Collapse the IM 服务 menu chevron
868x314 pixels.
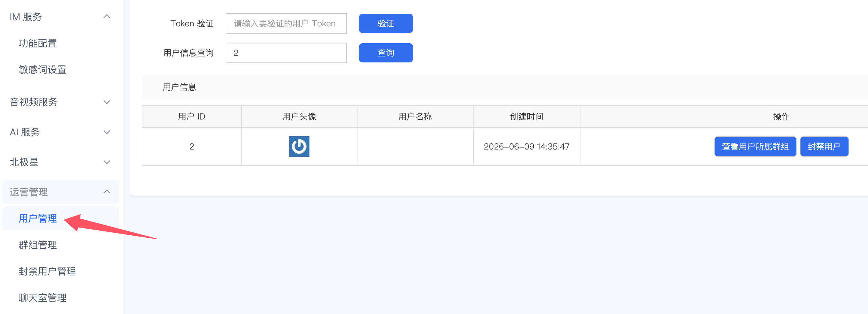107,17
